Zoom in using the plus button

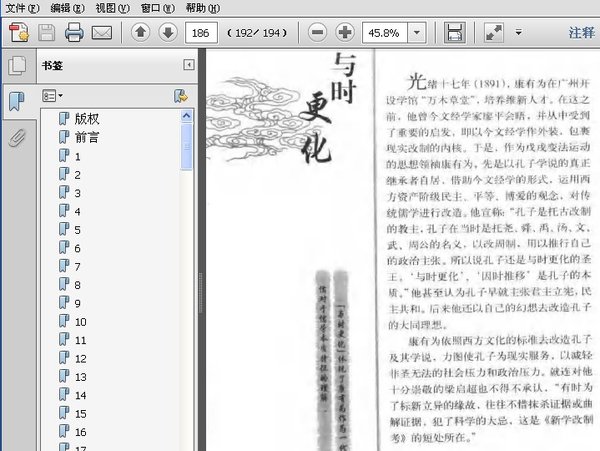[x=345, y=33]
